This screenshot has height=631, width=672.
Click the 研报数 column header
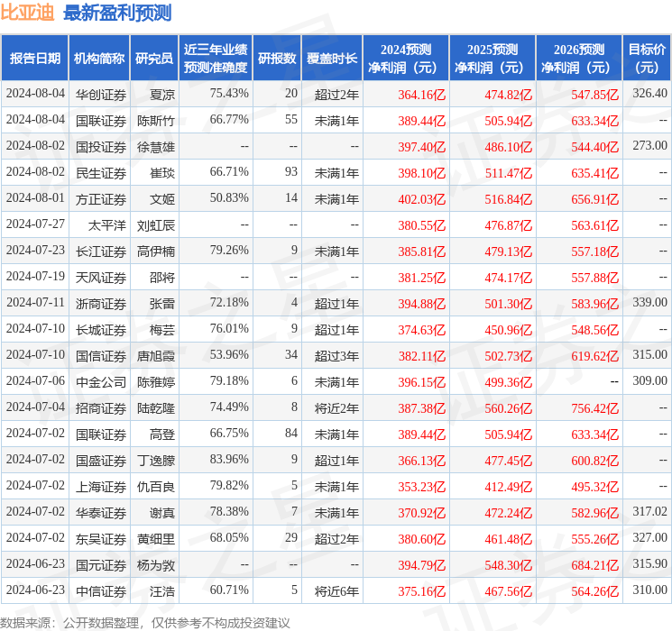point(277,59)
